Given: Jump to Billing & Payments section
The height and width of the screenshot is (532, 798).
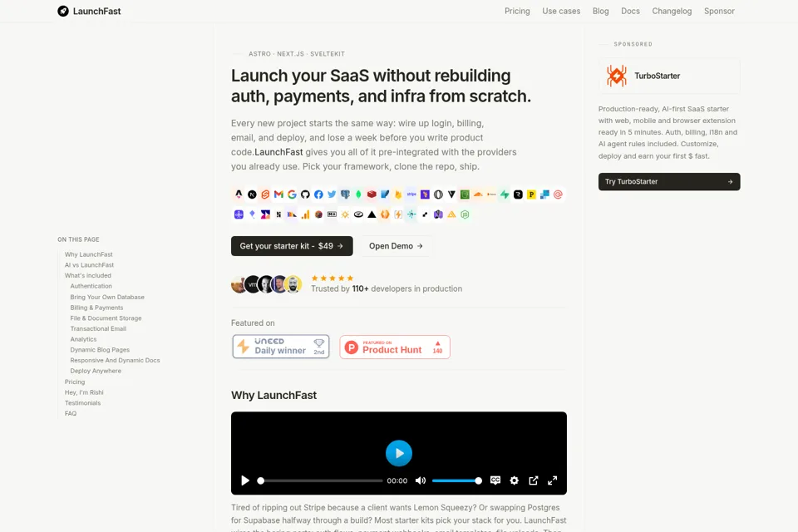Looking at the screenshot, I should pos(96,308).
